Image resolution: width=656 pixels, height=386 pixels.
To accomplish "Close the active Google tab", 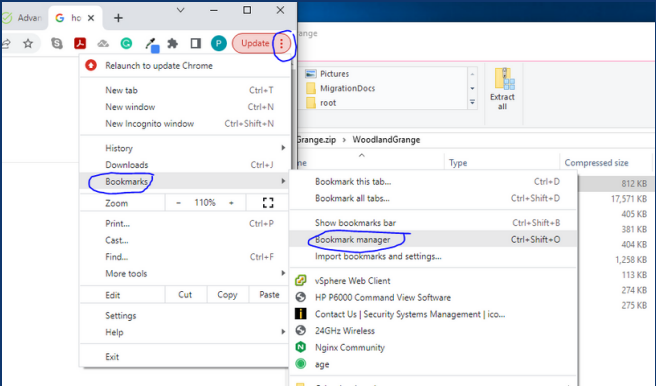I will click(x=91, y=18).
